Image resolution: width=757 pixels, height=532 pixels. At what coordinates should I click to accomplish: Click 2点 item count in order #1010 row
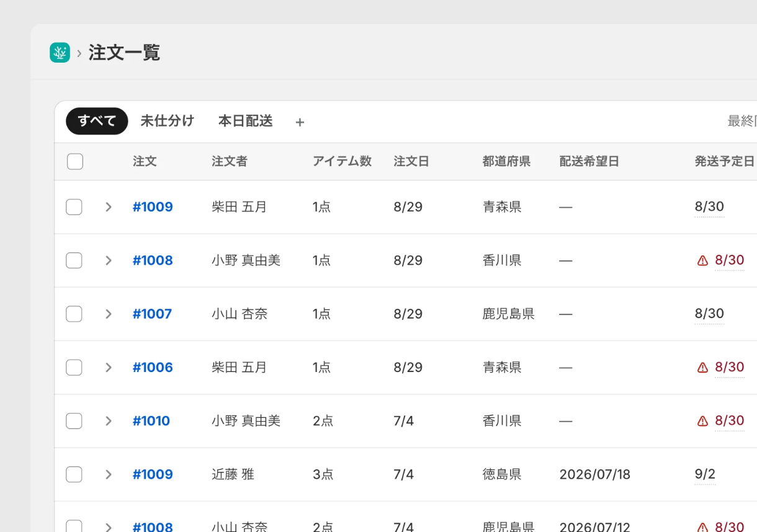[323, 421]
